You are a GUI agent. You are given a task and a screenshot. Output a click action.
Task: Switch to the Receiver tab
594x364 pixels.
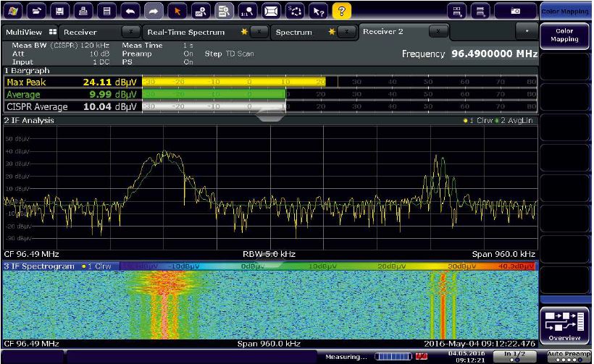[80, 33]
